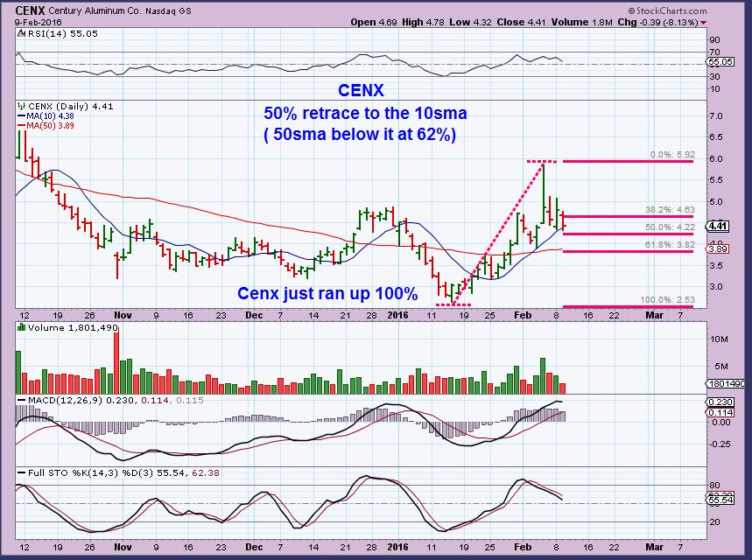The height and width of the screenshot is (560, 752).
Task: Click the red down triangle beside Chg
Action: (x=703, y=23)
